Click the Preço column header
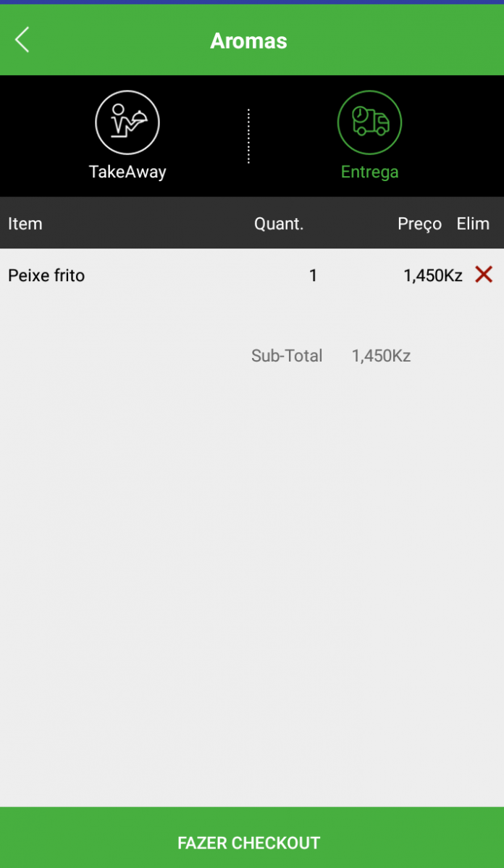The width and height of the screenshot is (504, 868). [419, 224]
